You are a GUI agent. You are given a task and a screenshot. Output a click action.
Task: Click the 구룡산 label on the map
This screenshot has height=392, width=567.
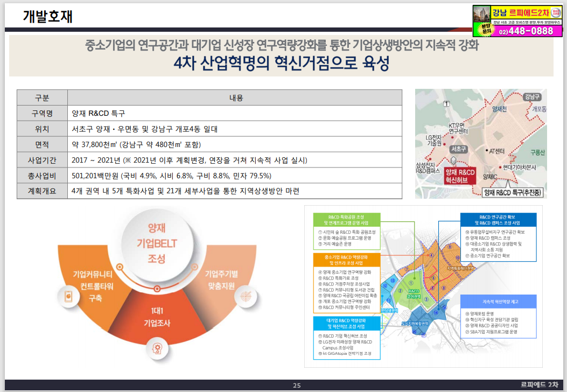coord(538,152)
